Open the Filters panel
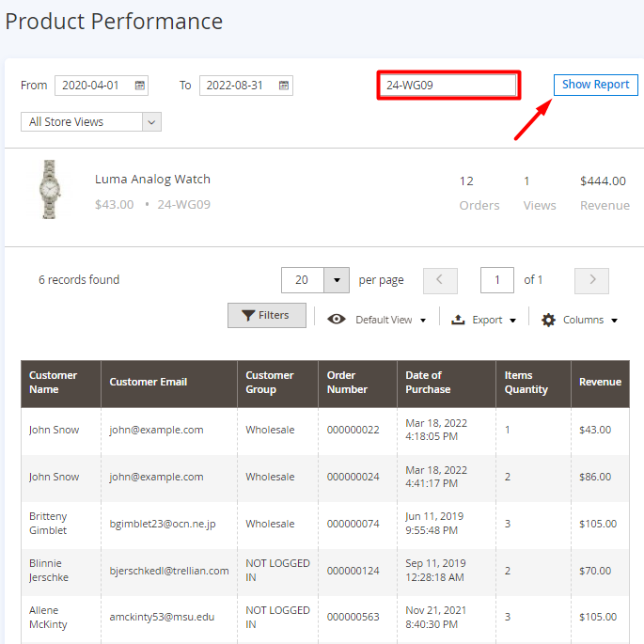Image resolution: width=644 pixels, height=644 pixels. pyautogui.click(x=267, y=316)
